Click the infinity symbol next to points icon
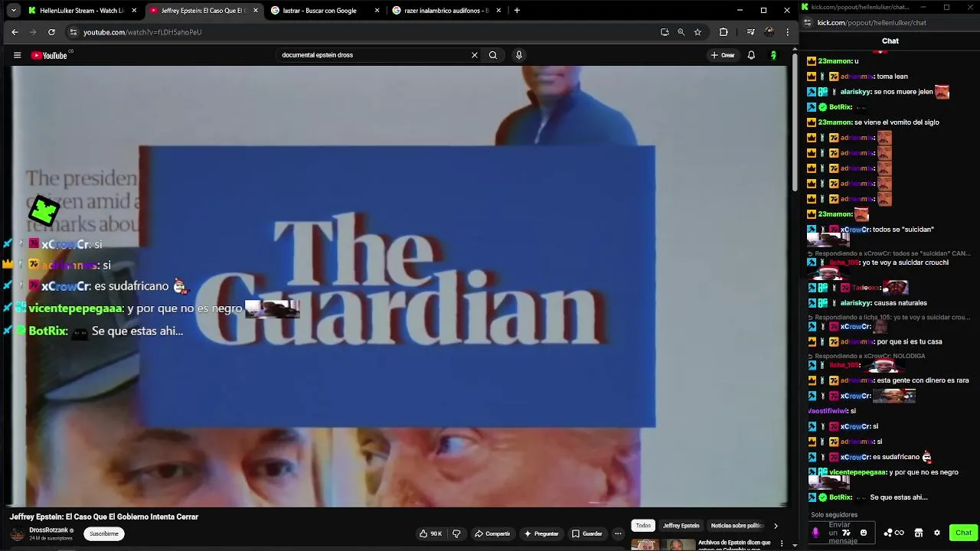Viewport: 980px width, 551px height. click(900, 533)
